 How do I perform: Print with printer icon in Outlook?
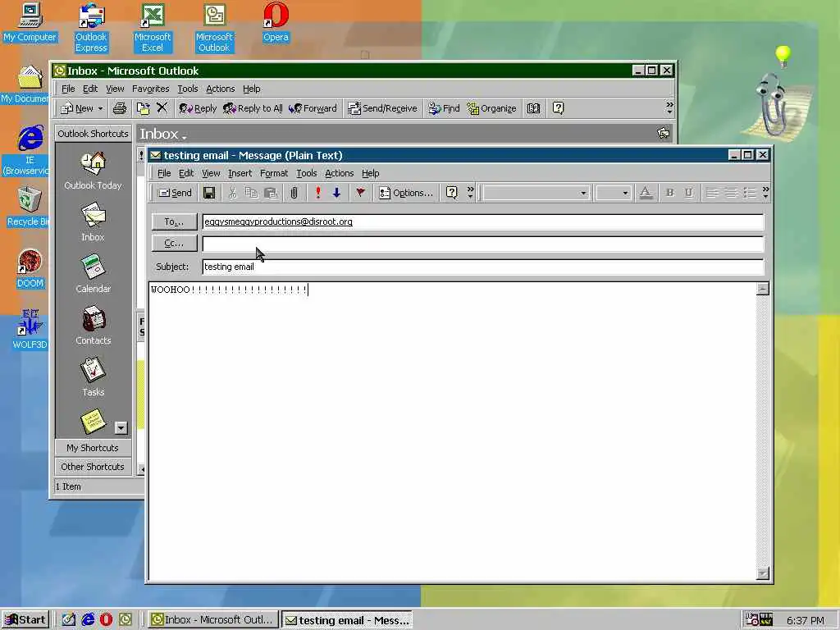click(120, 108)
